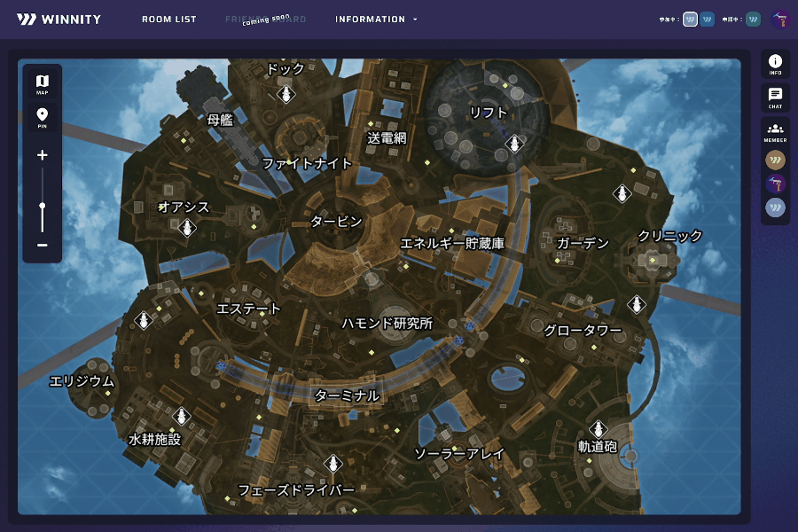Screen dimensions: 798x532
Task: Click the zoom slider handle
Action: point(42,206)
